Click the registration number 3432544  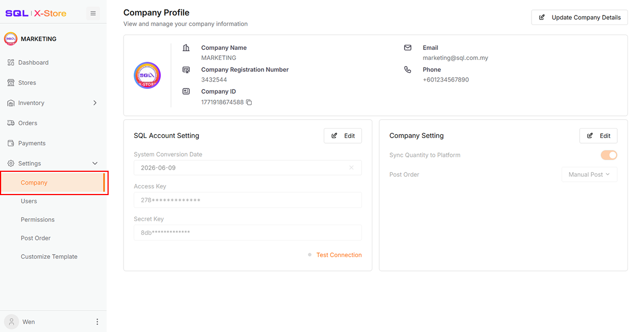214,80
